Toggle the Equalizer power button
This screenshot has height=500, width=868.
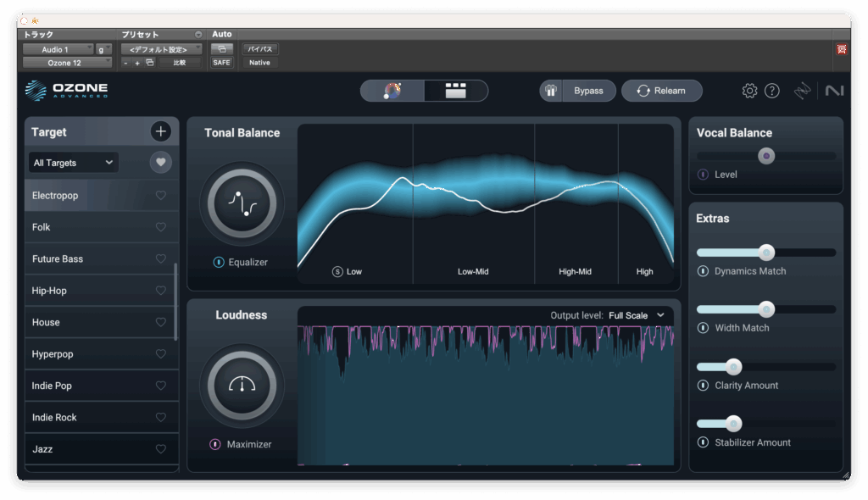pyautogui.click(x=219, y=263)
